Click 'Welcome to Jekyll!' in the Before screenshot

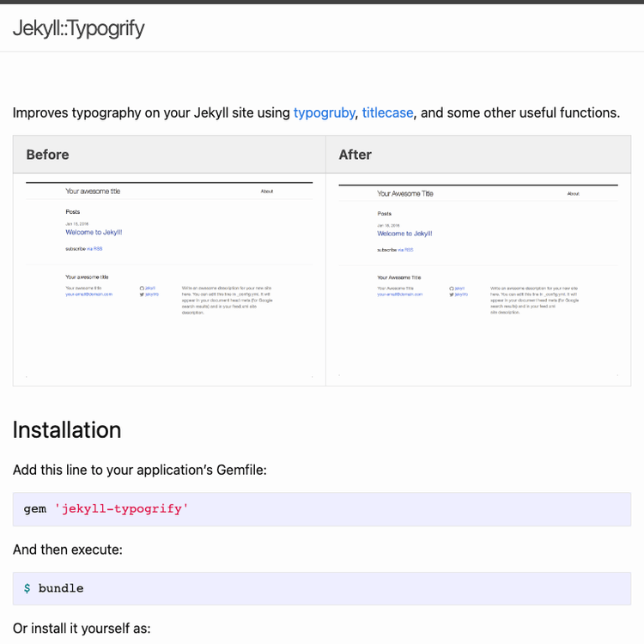tap(94, 233)
